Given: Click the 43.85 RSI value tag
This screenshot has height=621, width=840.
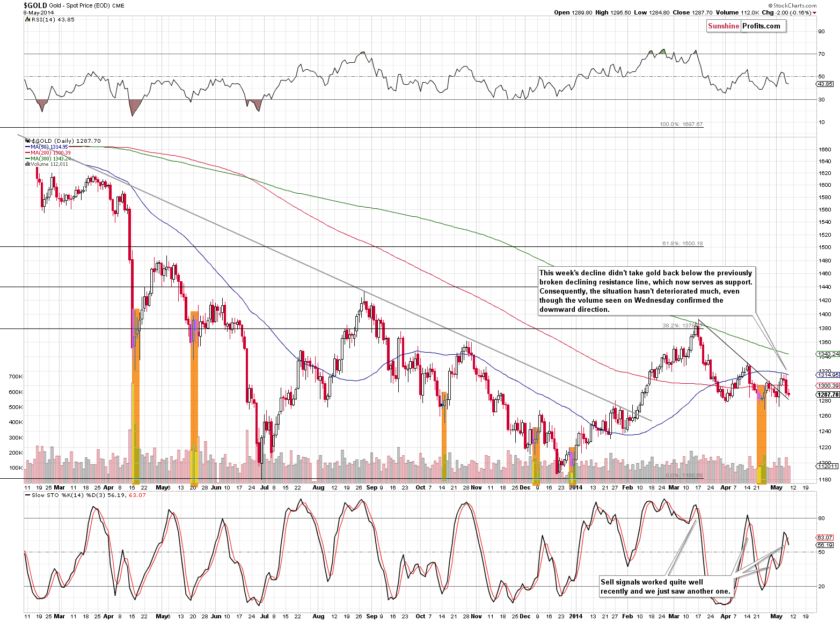Looking at the screenshot, I should [825, 84].
